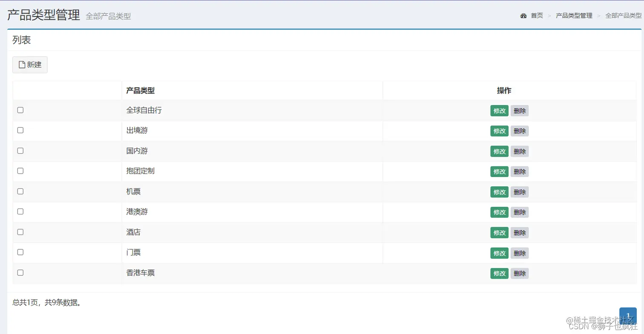Click 删除 for 港澳游
The width and height of the screenshot is (644, 334).
520,212
